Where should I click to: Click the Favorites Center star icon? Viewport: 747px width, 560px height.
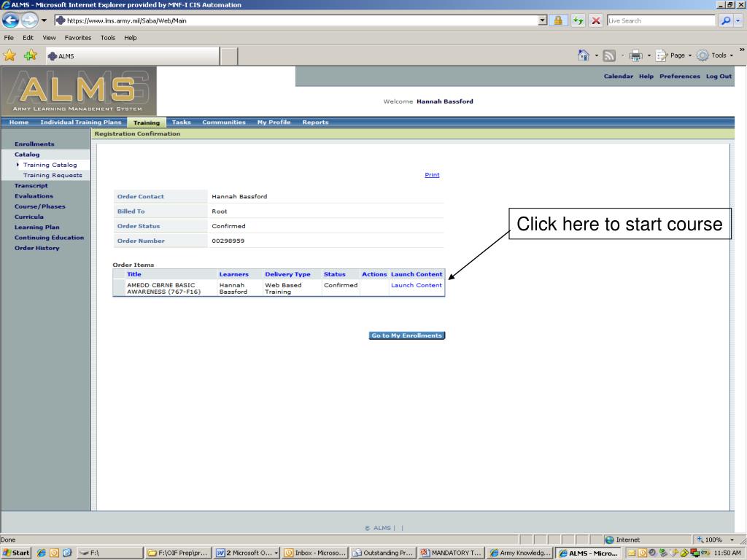(x=9, y=55)
